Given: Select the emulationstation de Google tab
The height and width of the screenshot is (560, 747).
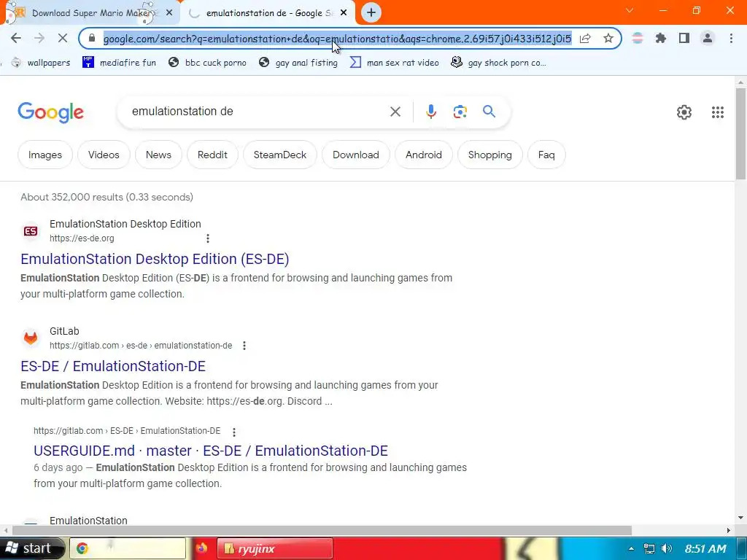Looking at the screenshot, I should pos(267,13).
